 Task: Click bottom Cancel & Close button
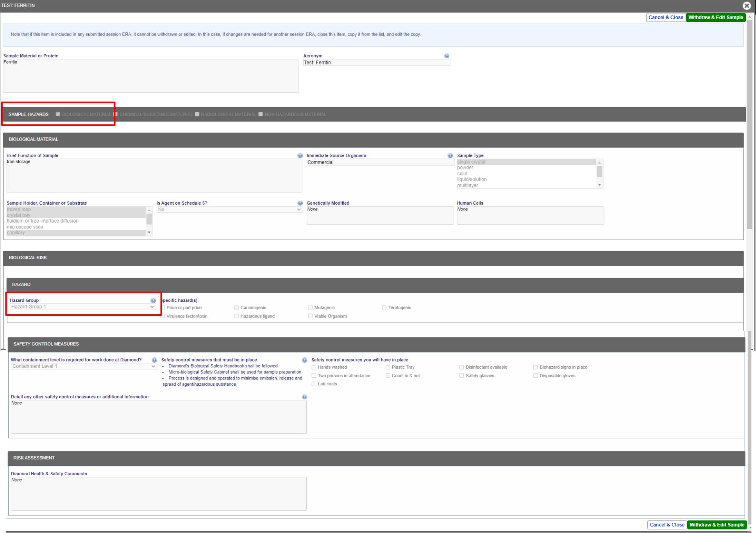pos(667,525)
